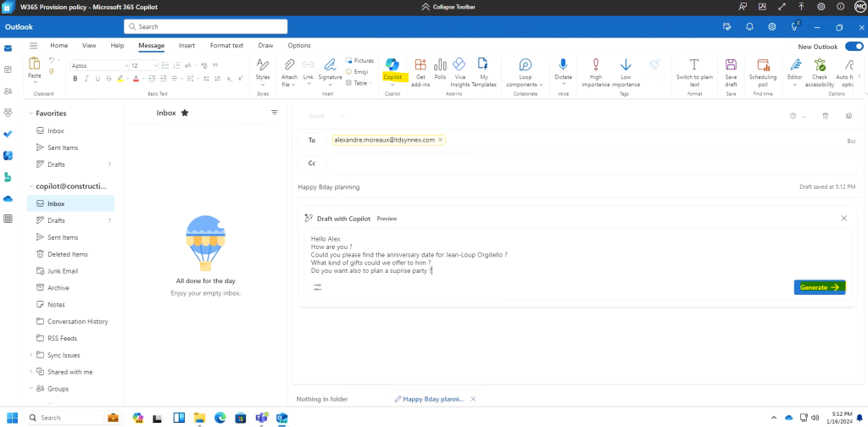Open Calendar in left app rail
Screen dimensions: 868x427
point(8,69)
